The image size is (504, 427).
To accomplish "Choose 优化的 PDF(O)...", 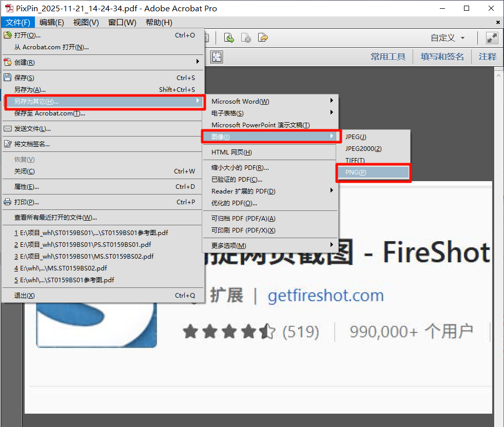I will 270,203.
